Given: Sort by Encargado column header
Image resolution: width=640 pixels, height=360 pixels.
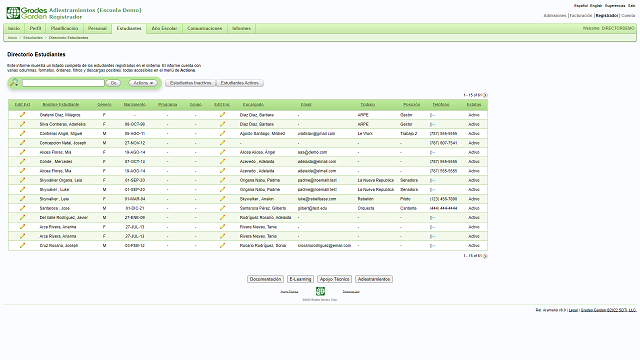Looking at the screenshot, I should click(253, 104).
